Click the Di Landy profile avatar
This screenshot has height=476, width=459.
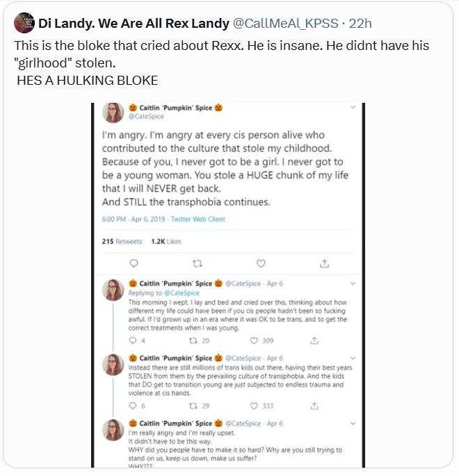point(24,23)
